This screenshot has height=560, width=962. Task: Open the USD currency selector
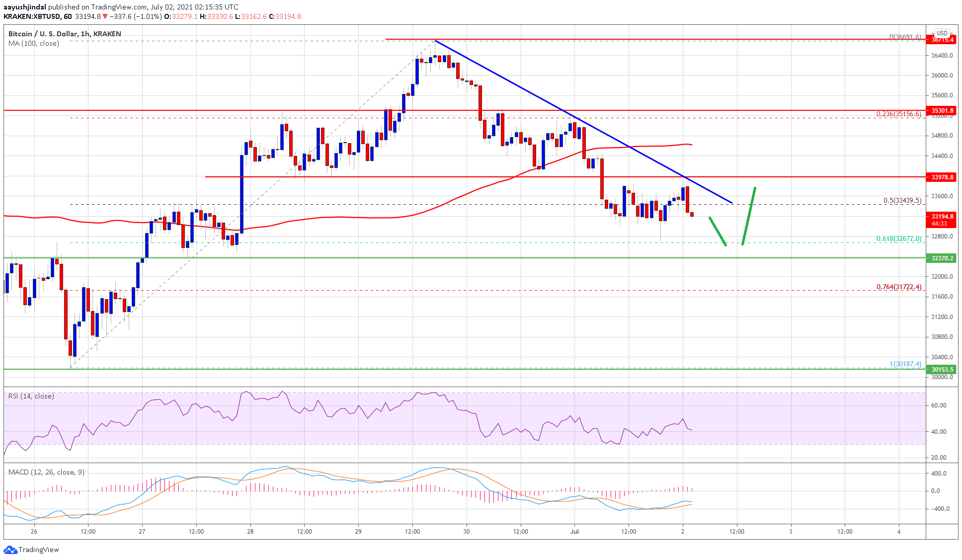(x=942, y=33)
